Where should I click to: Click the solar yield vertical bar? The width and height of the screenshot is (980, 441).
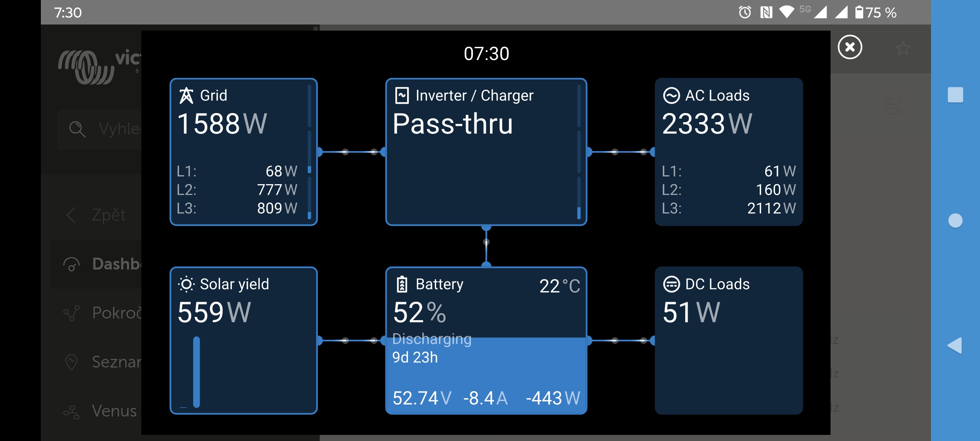(196, 372)
